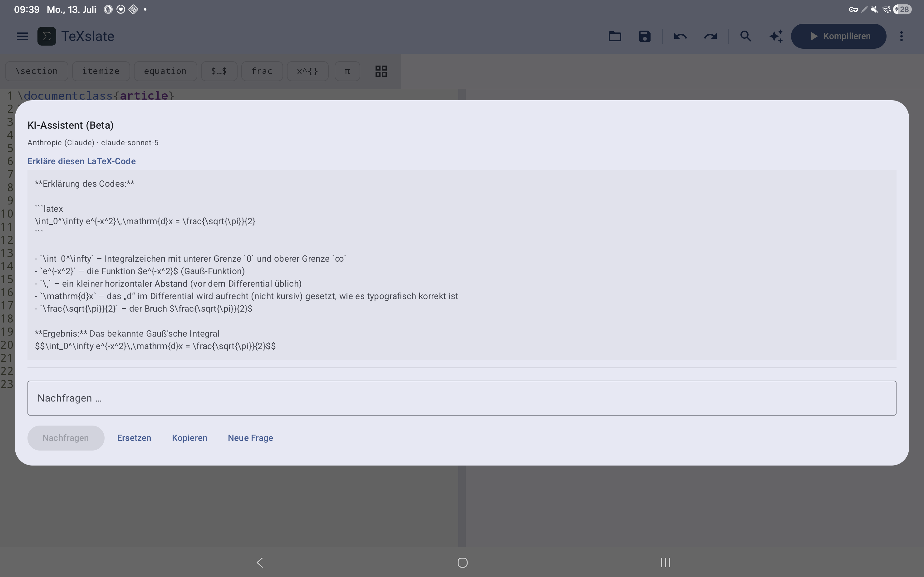Insert inline math $...$ snippet
The image size is (924, 577).
(219, 71)
